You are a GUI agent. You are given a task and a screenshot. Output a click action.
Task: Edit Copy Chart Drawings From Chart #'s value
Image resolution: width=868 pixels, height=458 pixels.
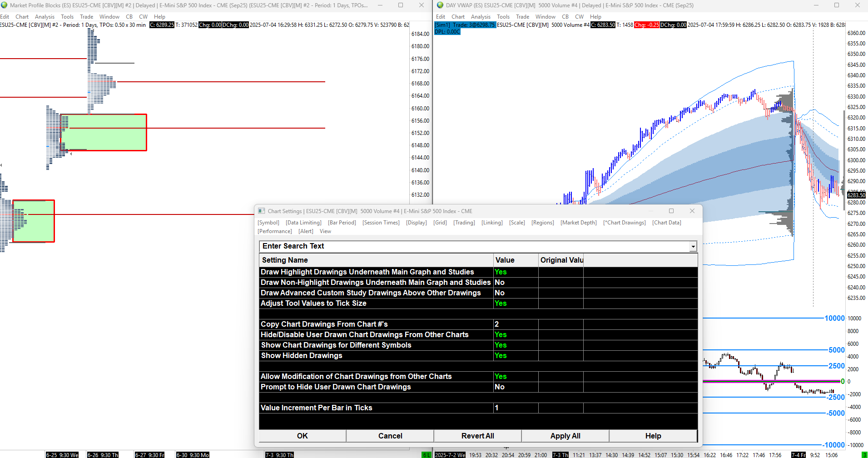click(516, 324)
